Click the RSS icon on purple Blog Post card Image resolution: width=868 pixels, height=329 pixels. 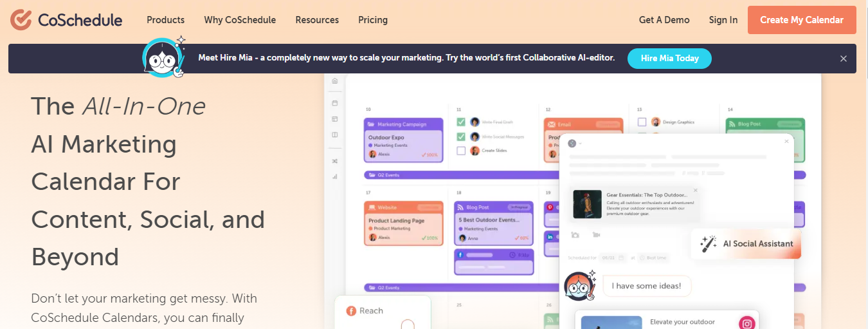tap(461, 207)
